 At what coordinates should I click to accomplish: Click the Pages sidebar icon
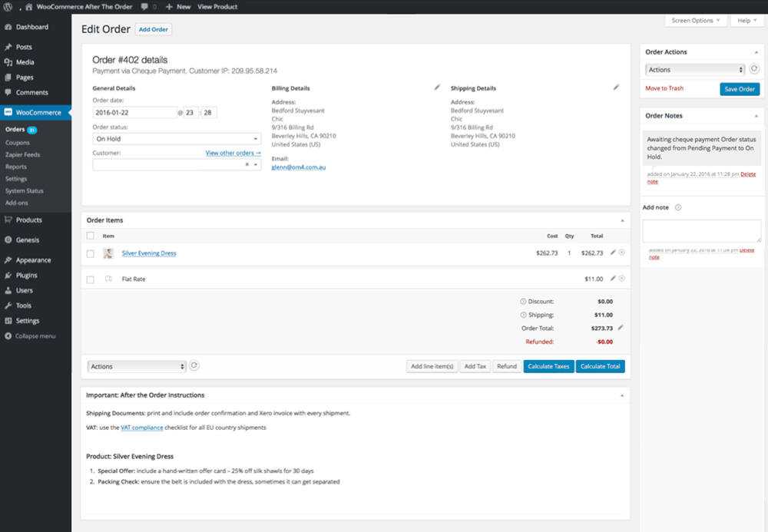pos(8,78)
